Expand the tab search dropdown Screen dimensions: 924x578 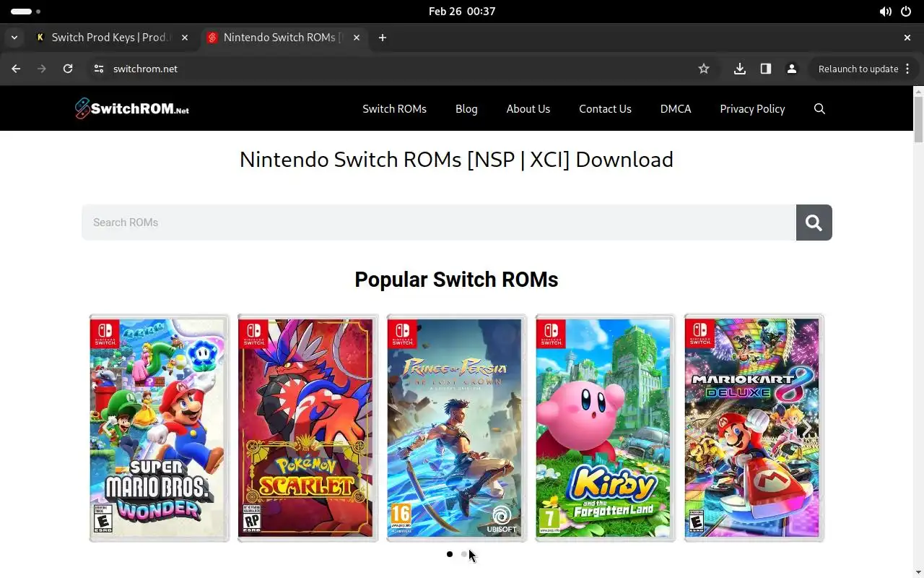click(x=14, y=38)
